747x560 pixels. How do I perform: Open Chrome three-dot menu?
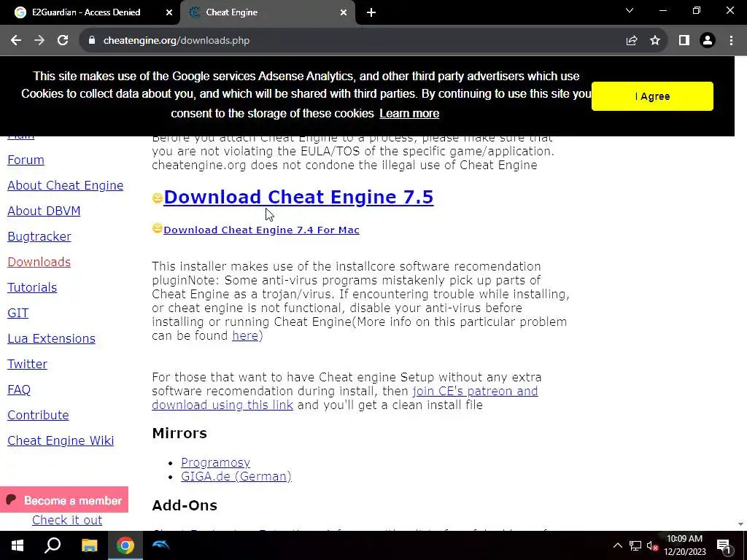pos(731,41)
